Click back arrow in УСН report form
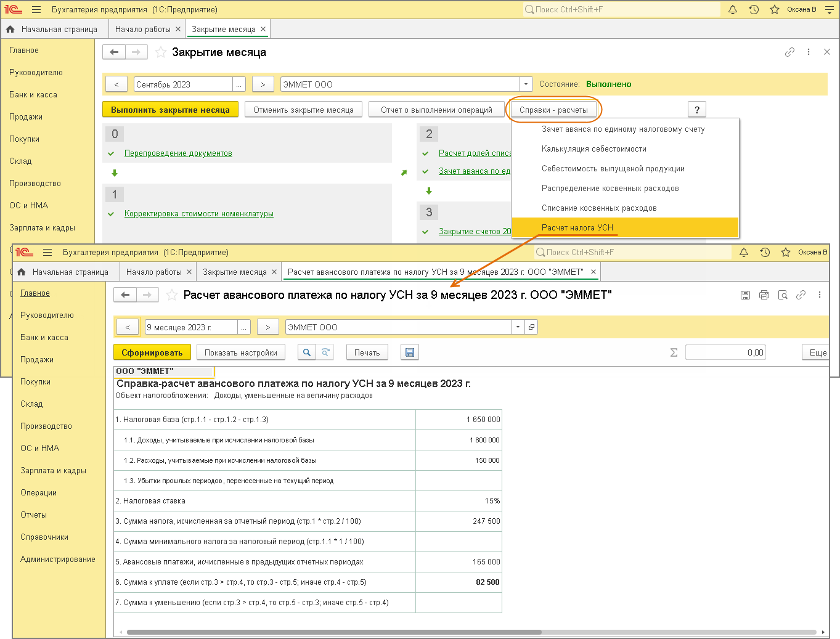Viewport: 840px width, 639px height. point(125,295)
